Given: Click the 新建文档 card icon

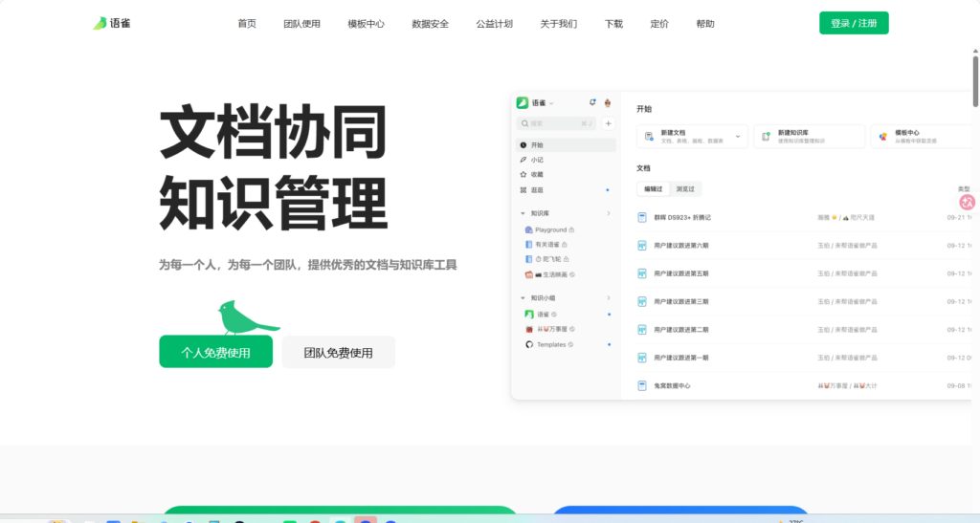Looking at the screenshot, I should (x=649, y=136).
